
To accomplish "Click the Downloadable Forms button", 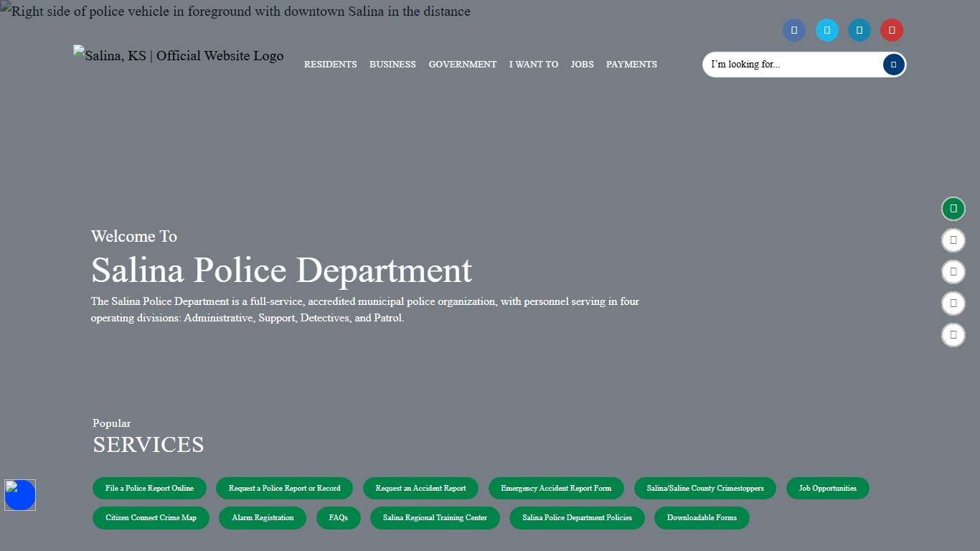I will (x=701, y=517).
